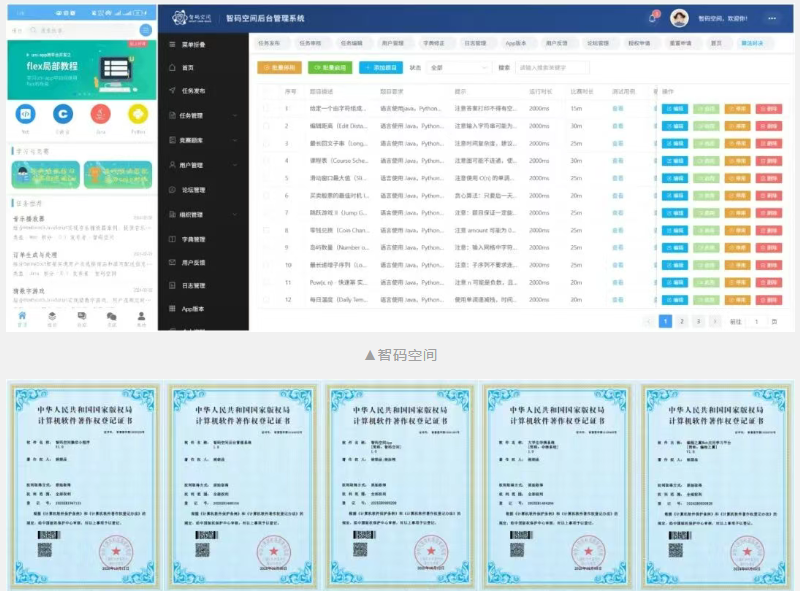
Task: Click the 菜单折叠 collapse icon in the sidebar
Action: click(x=173, y=45)
